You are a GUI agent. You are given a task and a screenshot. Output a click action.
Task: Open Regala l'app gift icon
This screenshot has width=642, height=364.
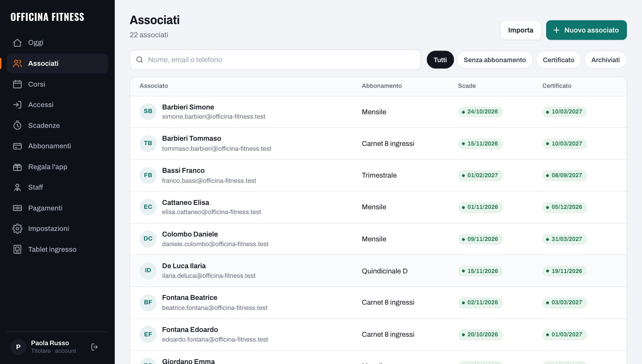pos(17,167)
